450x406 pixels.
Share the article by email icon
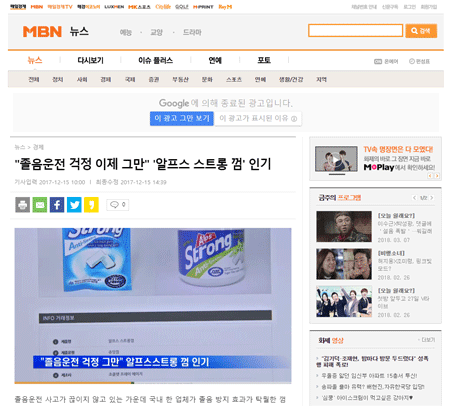(40, 205)
